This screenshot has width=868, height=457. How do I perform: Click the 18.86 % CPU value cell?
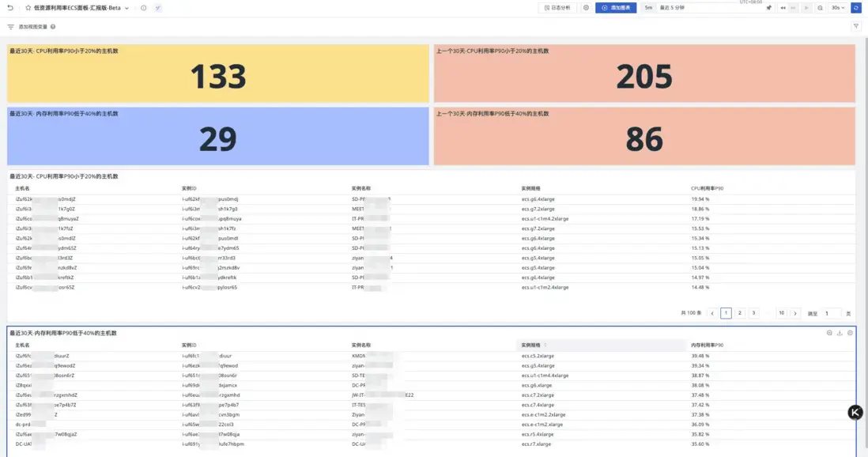point(700,210)
